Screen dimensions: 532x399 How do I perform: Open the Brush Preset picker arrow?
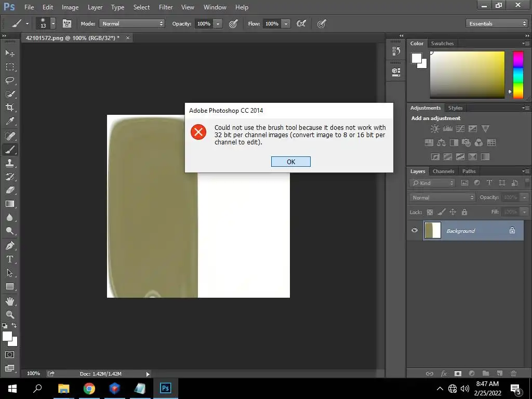click(53, 23)
